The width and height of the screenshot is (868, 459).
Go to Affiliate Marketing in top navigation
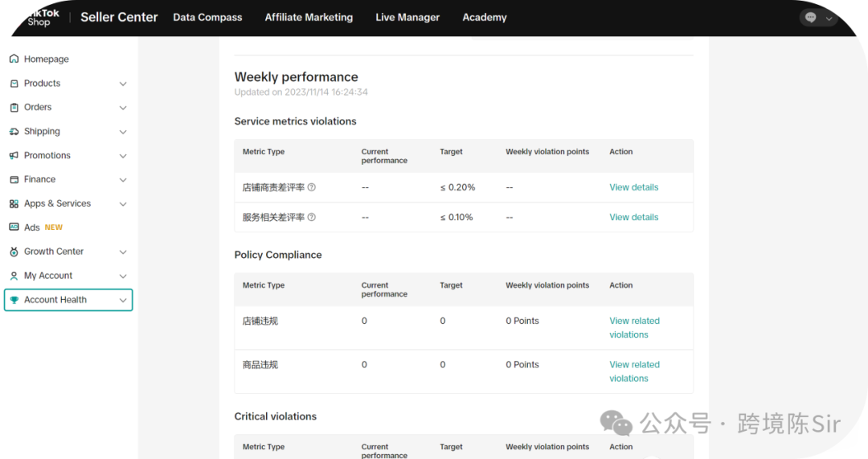pos(309,18)
